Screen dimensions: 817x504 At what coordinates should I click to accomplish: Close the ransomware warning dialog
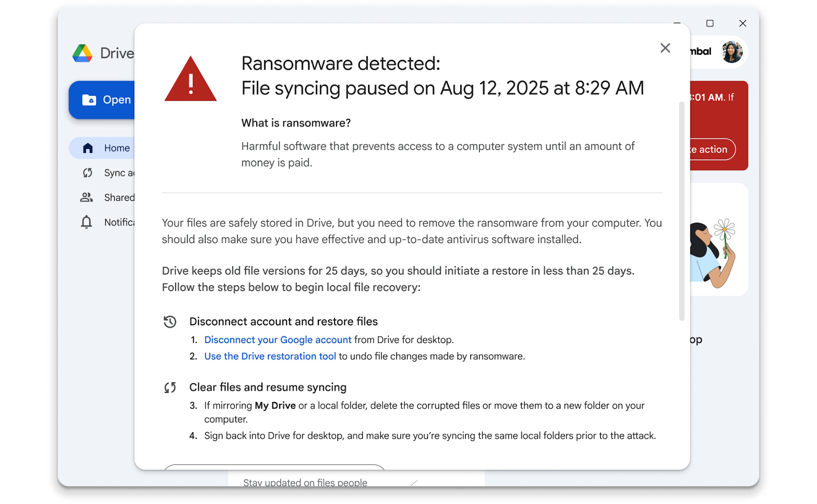(x=665, y=48)
